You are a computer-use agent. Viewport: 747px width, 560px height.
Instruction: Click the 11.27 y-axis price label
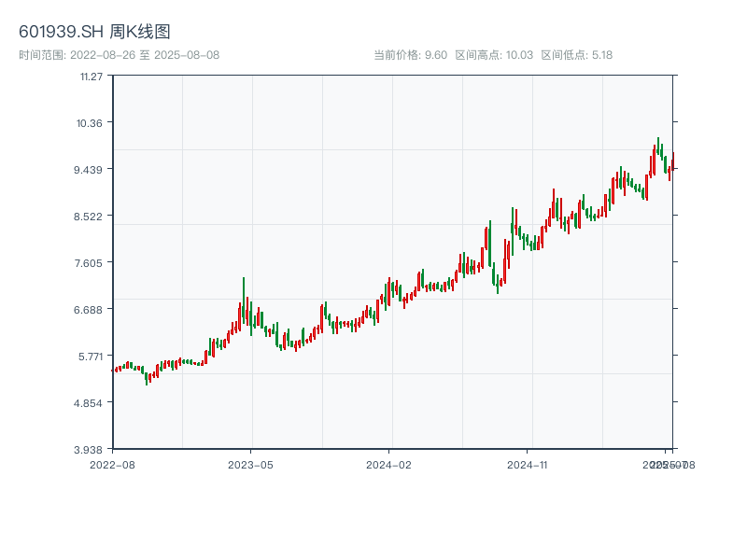[92, 77]
